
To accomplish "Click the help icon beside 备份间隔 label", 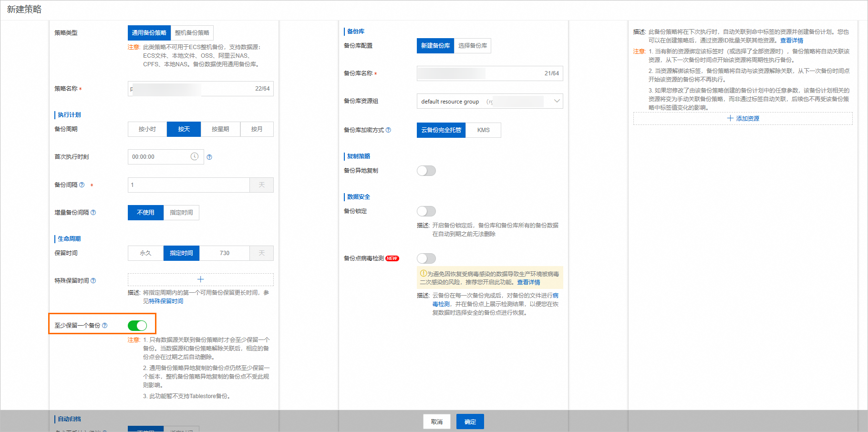I will [x=82, y=185].
